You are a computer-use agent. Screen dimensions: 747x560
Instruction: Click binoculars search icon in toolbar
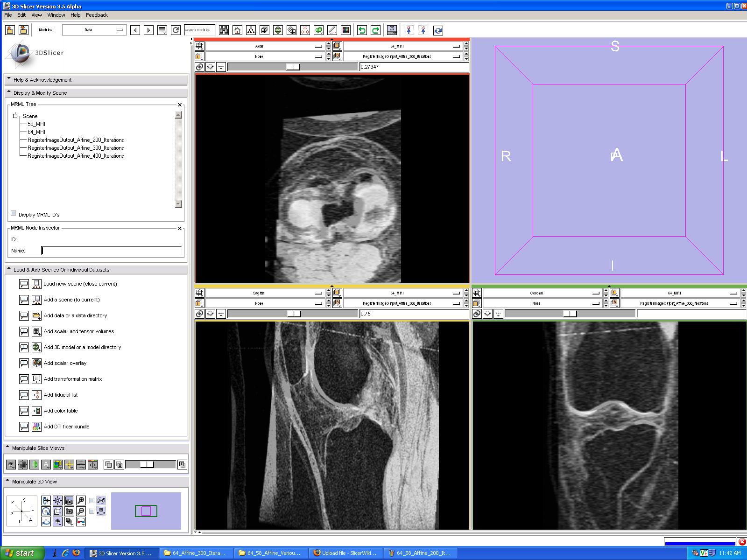(x=224, y=30)
